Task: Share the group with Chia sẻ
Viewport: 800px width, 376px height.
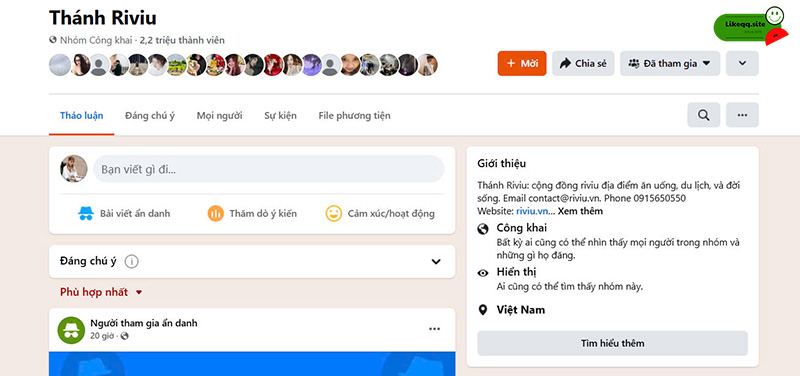Action: point(583,63)
